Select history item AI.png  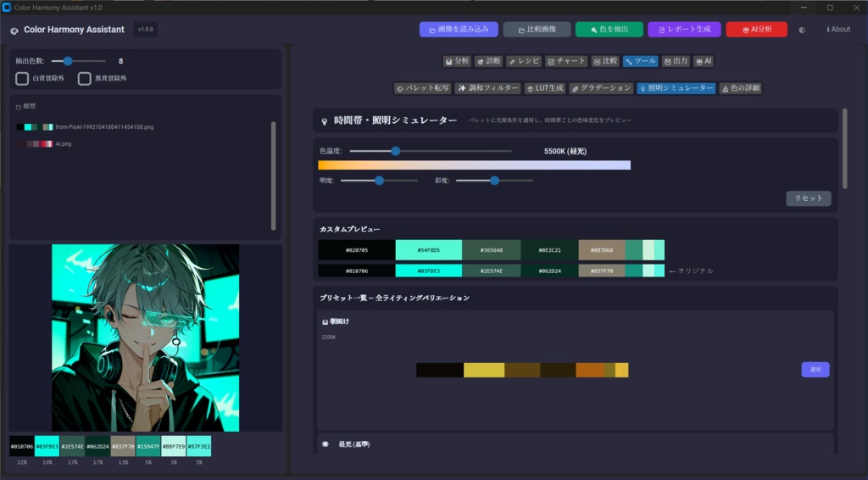63,143
